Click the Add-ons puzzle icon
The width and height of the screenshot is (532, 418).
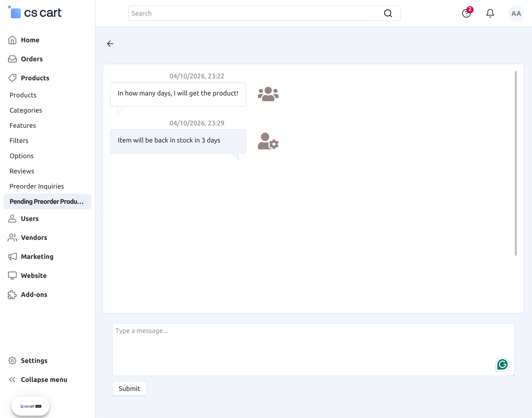pos(12,295)
